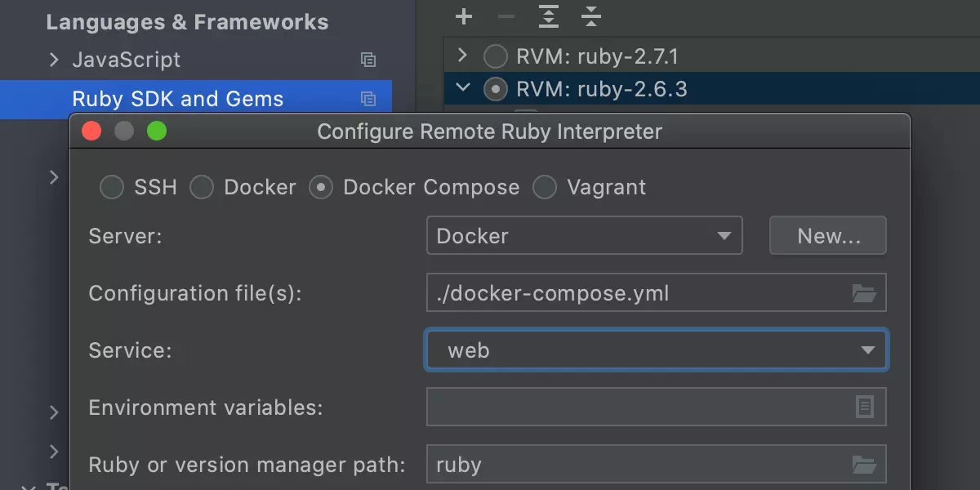Click the green zoom window button
This screenshot has width=980, height=490.
pyautogui.click(x=157, y=131)
